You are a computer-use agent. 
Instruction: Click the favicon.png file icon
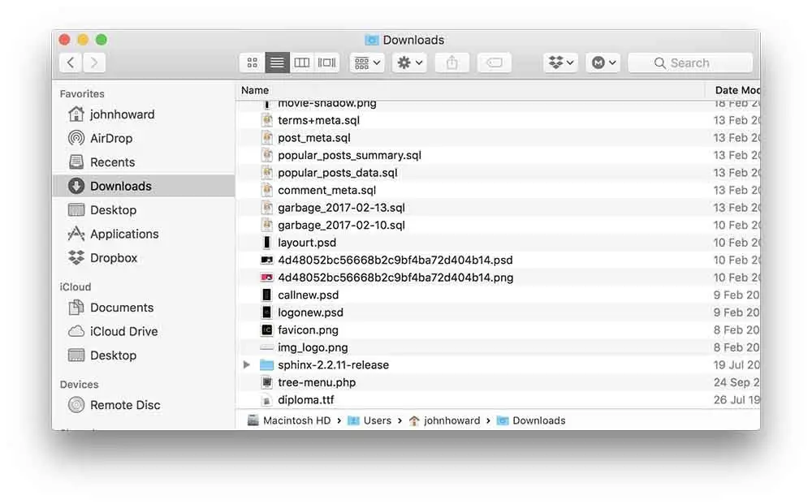pyautogui.click(x=266, y=330)
